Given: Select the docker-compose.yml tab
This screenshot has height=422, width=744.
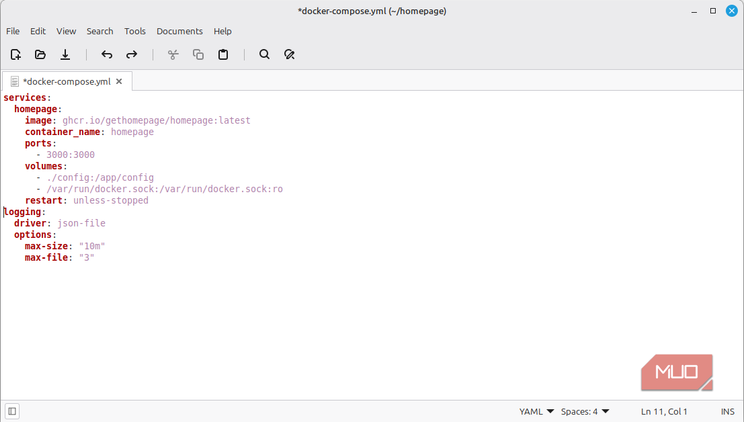Looking at the screenshot, I should (x=66, y=82).
